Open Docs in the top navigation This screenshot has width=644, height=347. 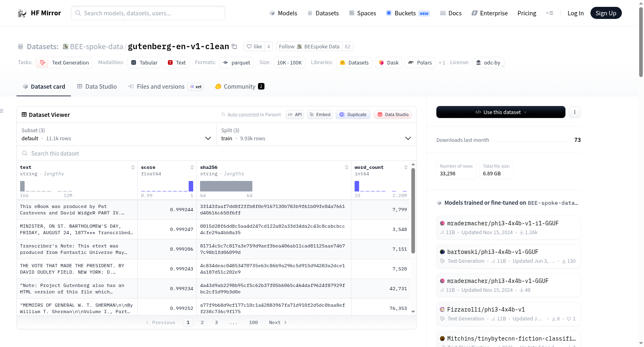[x=451, y=13]
